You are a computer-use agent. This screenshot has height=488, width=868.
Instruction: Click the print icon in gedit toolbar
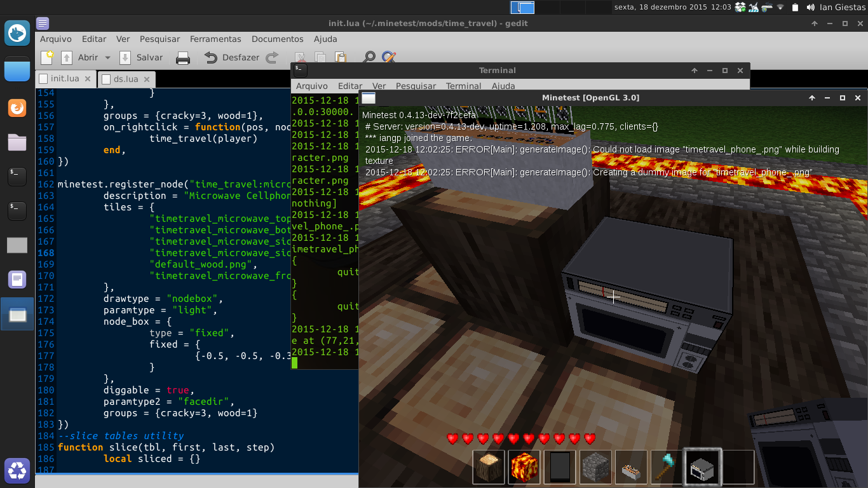click(183, 58)
